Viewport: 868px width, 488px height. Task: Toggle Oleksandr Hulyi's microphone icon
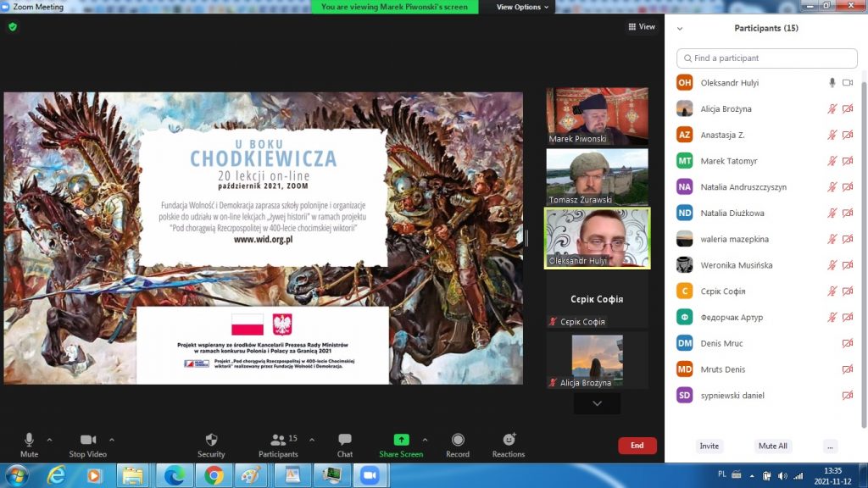832,83
